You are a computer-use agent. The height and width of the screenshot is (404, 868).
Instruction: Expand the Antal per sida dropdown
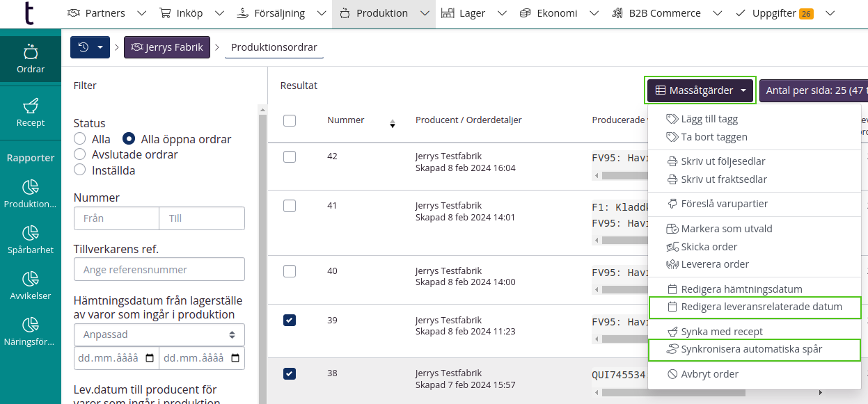coord(813,90)
